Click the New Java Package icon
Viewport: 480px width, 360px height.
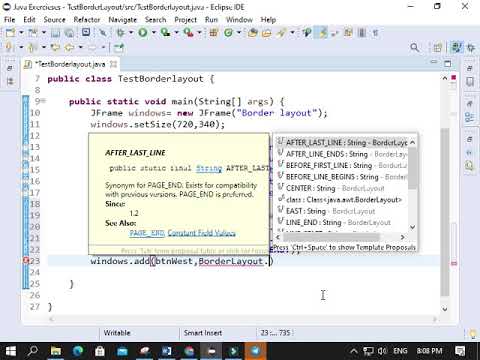(214, 33)
